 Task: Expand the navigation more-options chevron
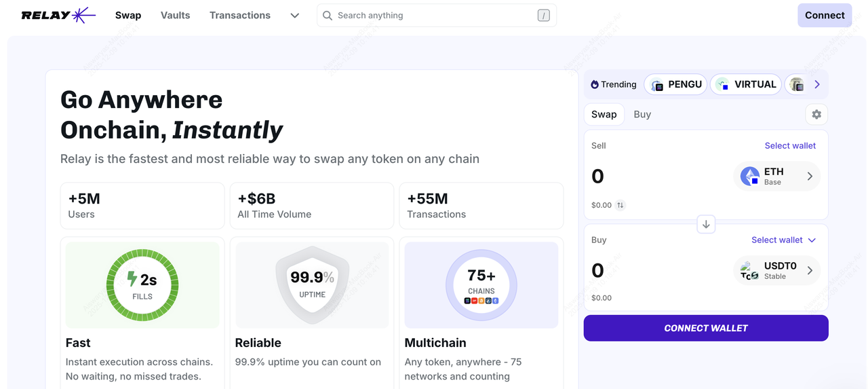[294, 16]
